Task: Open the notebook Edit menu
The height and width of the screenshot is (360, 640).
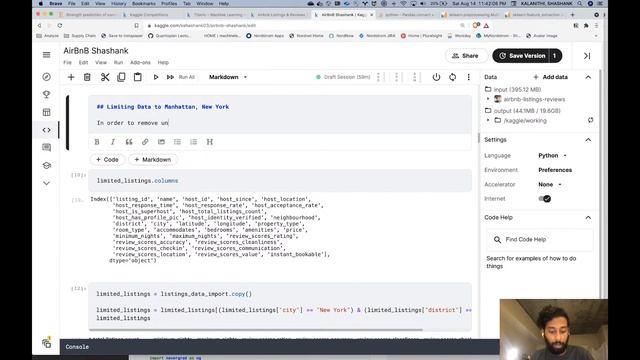Action: click(x=83, y=62)
